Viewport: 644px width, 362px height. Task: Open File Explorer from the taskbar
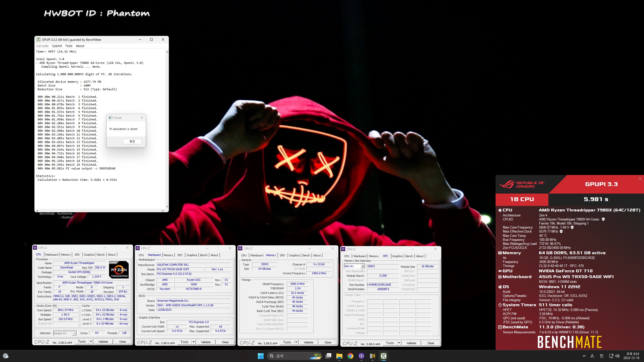pos(339,356)
